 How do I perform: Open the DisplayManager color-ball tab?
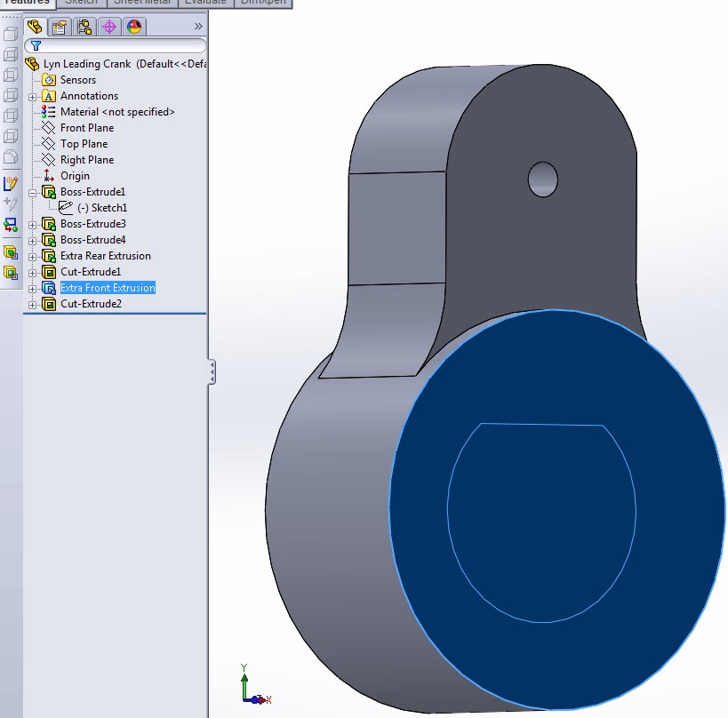(x=134, y=27)
